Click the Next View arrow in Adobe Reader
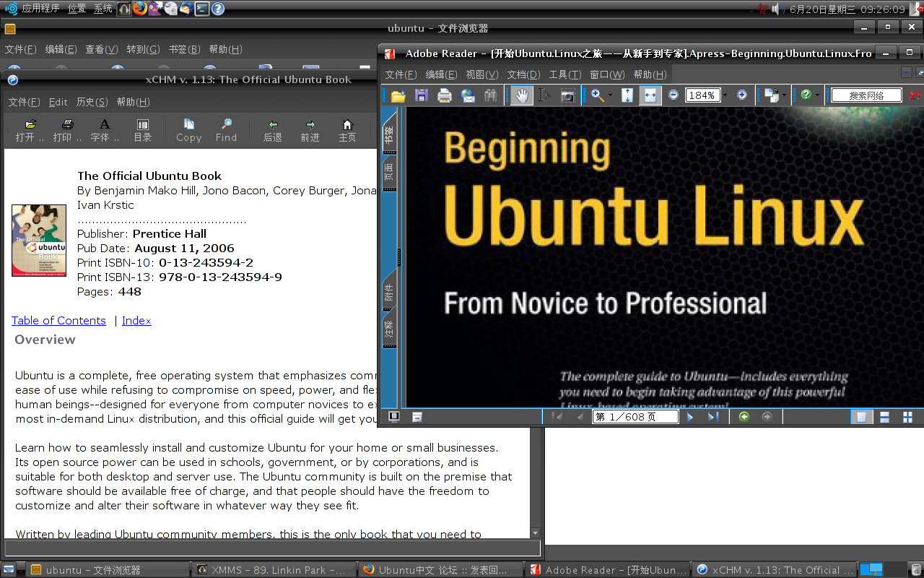The height and width of the screenshot is (578, 924). pyautogui.click(x=767, y=417)
